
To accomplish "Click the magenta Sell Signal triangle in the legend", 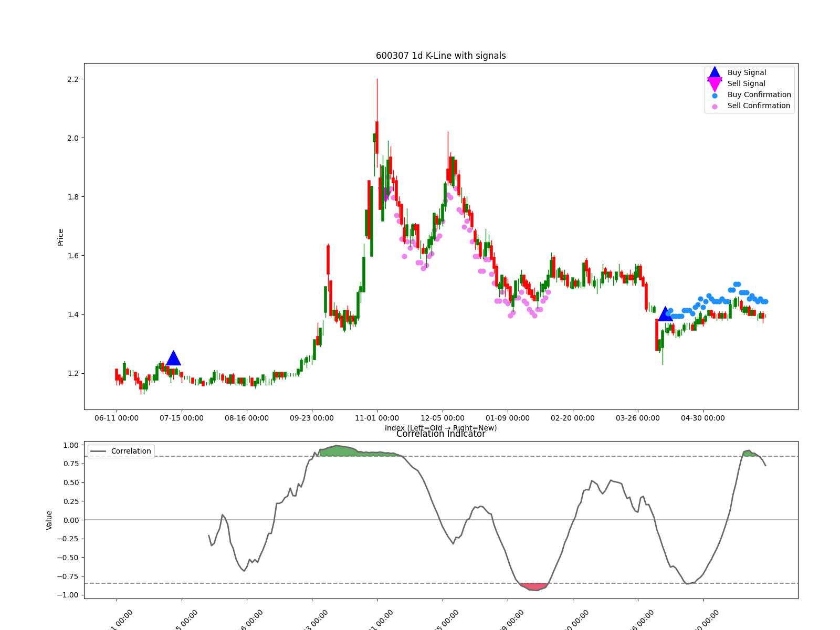I will click(715, 85).
